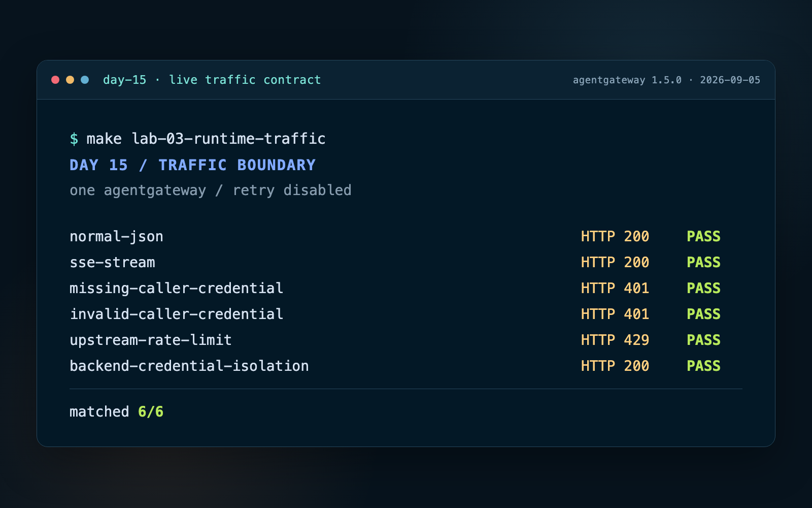The height and width of the screenshot is (508, 812).
Task: Click 'HTTP 401' in the invalid-caller-credential row
Action: pyautogui.click(x=615, y=314)
